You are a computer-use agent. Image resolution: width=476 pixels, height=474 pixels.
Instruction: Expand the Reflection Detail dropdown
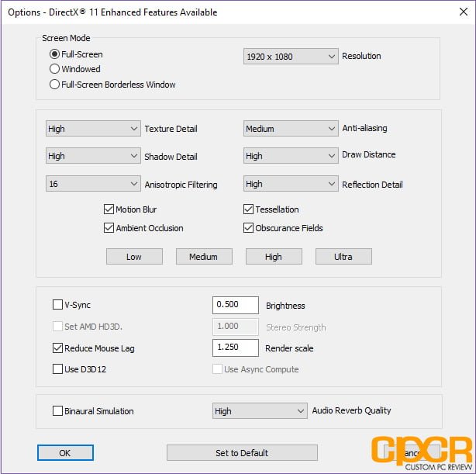coord(291,184)
